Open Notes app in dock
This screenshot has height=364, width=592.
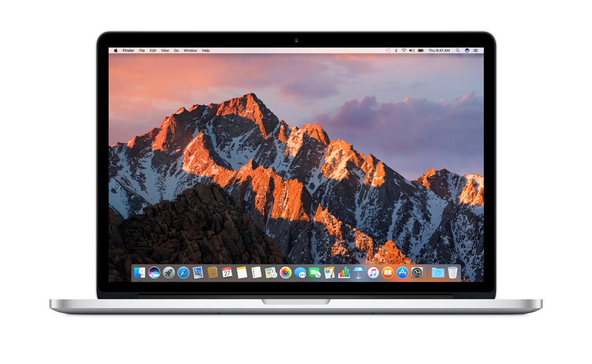click(242, 272)
